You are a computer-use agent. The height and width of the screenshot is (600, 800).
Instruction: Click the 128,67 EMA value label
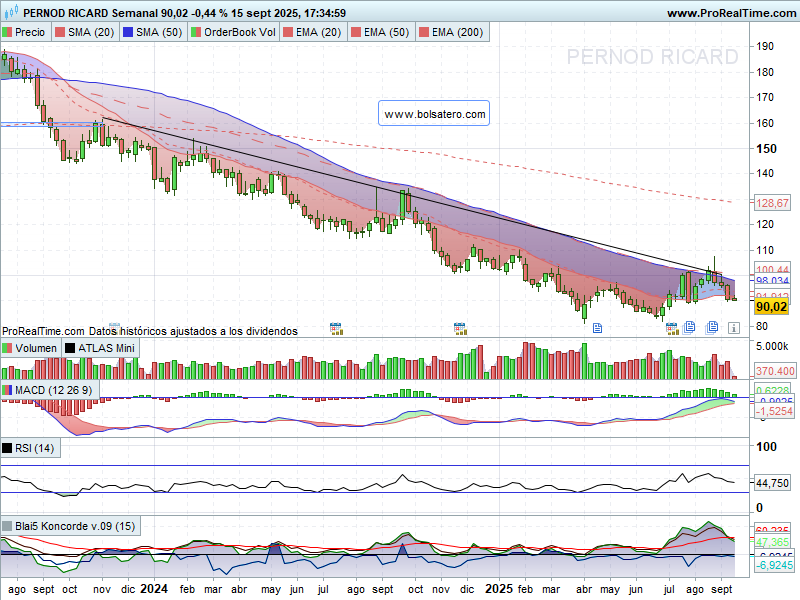772,203
